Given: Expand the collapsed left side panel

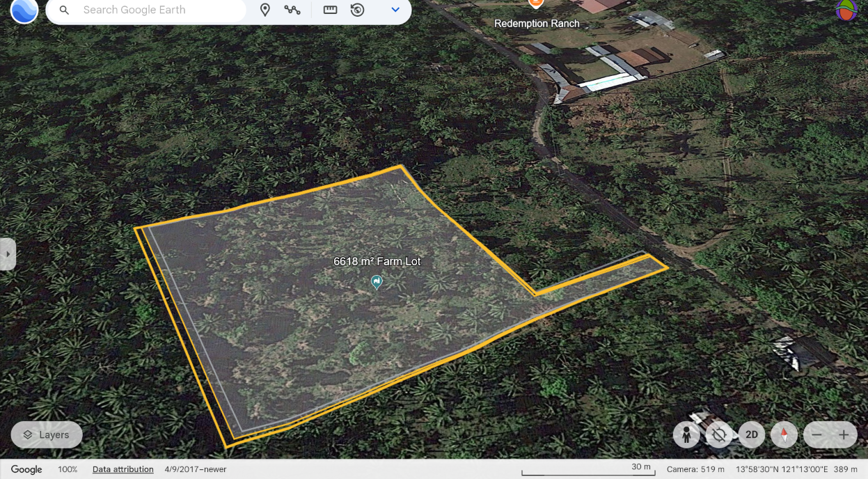Looking at the screenshot, I should (x=8, y=254).
